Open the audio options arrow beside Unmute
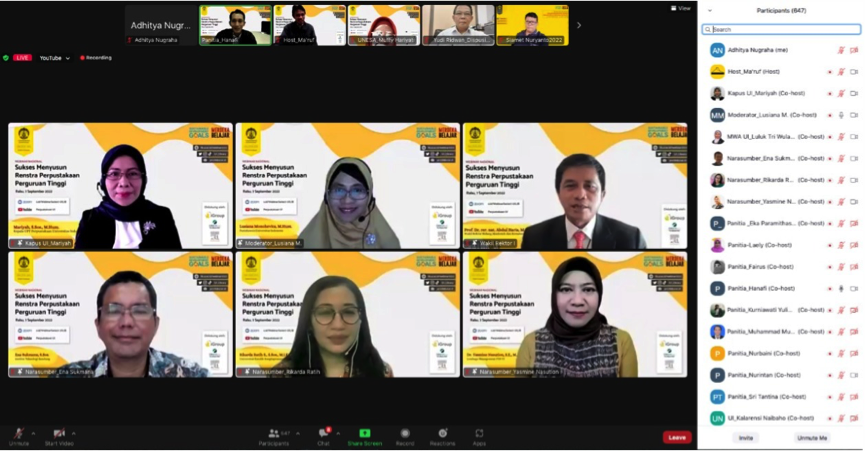Image resolution: width=865 pixels, height=451 pixels. tap(33, 433)
